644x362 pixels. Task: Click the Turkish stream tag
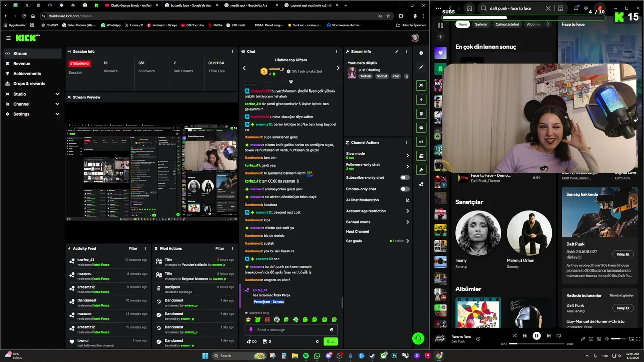tap(365, 76)
